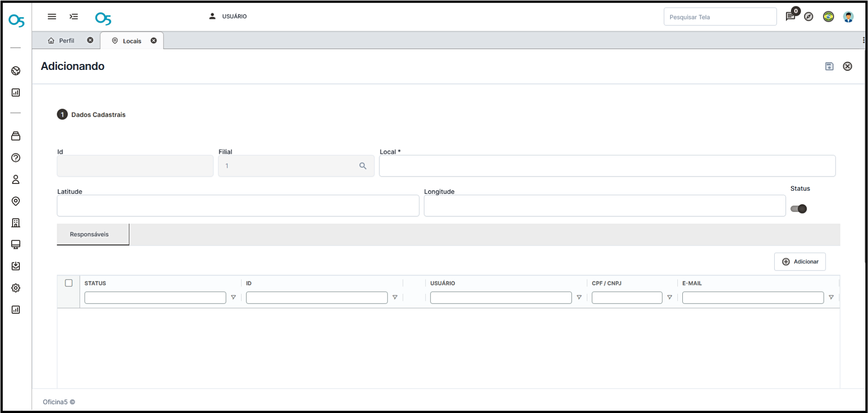Toggle the hamburger menu icon
Image resolution: width=868 pixels, height=413 pixels.
[x=52, y=17]
